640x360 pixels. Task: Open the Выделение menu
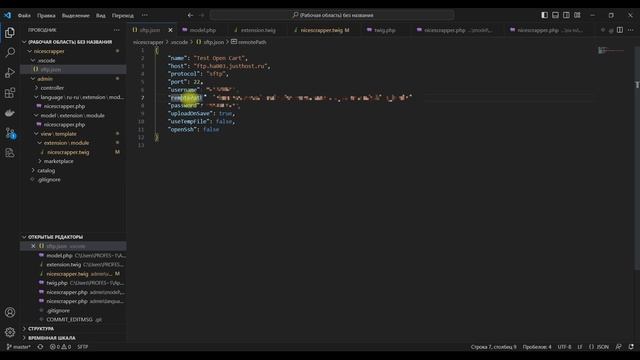(76, 16)
